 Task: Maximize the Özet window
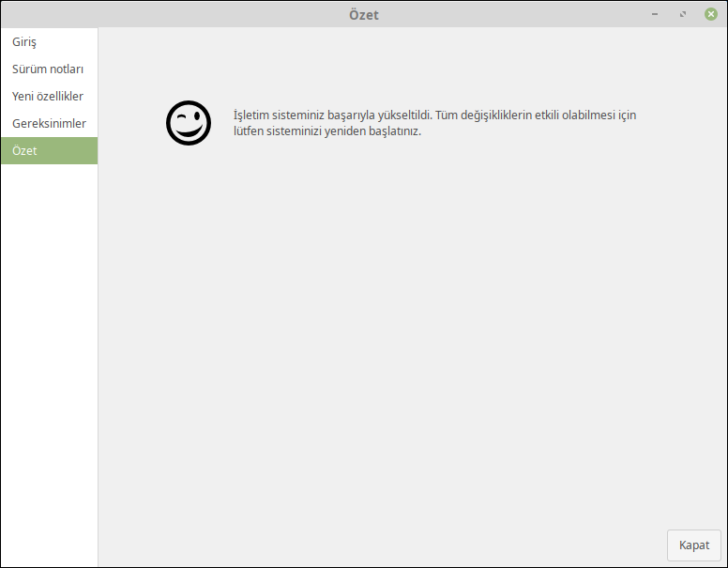683,14
